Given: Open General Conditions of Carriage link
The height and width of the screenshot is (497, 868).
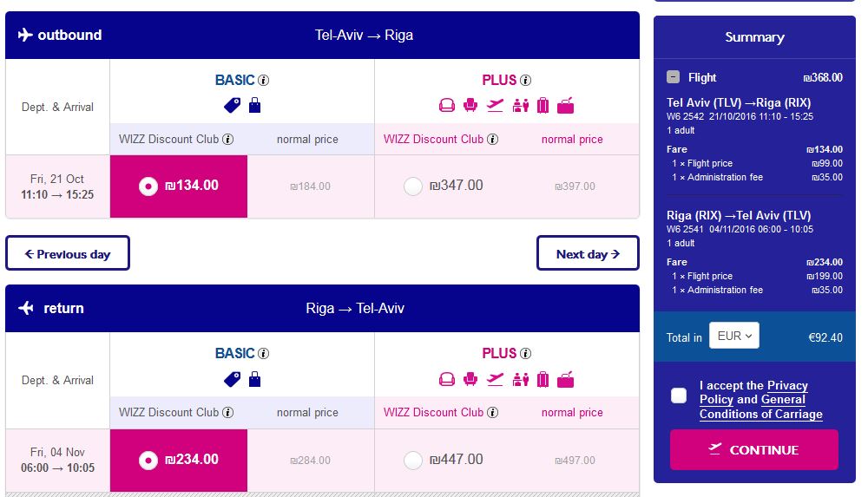Looking at the screenshot, I should (x=761, y=407).
